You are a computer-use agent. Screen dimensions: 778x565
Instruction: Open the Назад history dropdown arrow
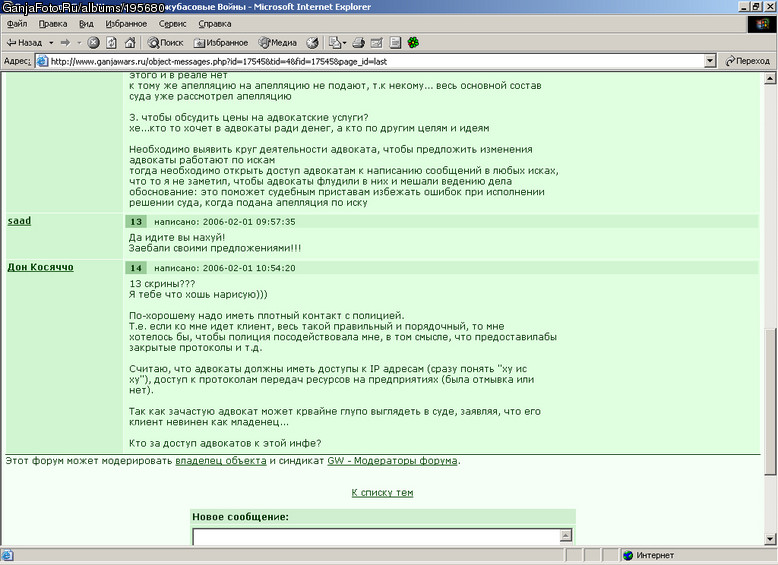(x=51, y=43)
